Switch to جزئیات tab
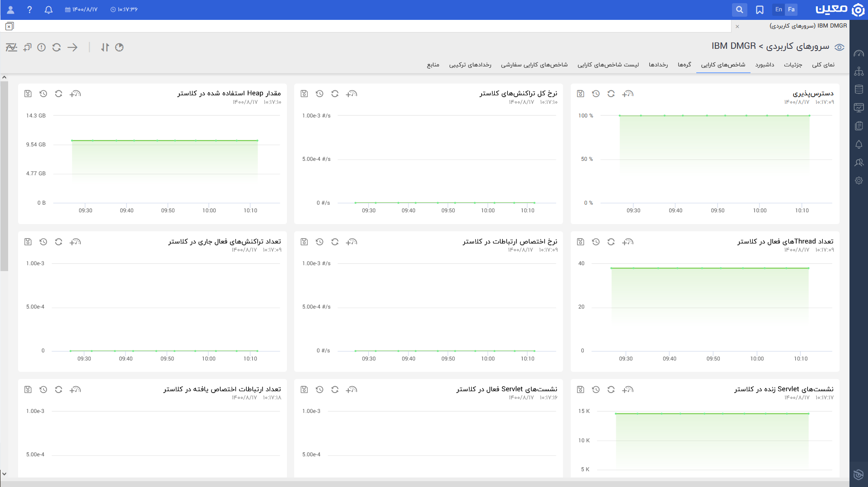Image resolution: width=868 pixels, height=487 pixels. pyautogui.click(x=793, y=65)
